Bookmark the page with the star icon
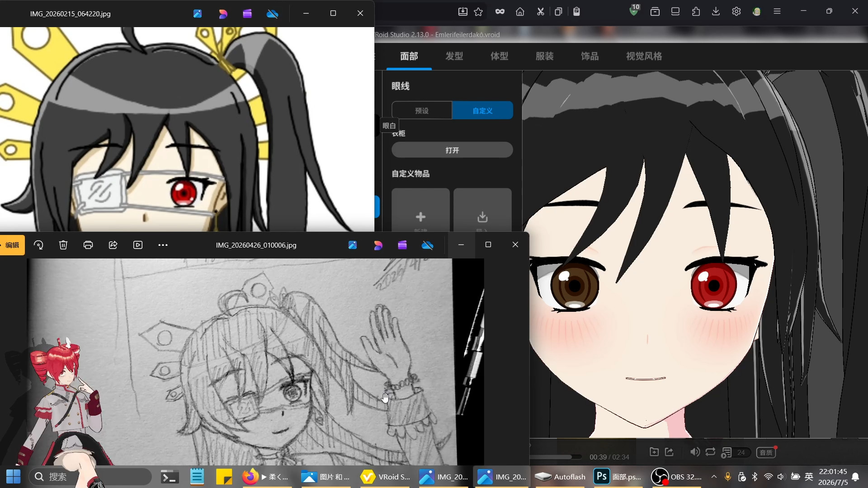Image resolution: width=868 pixels, height=488 pixels. click(x=478, y=12)
